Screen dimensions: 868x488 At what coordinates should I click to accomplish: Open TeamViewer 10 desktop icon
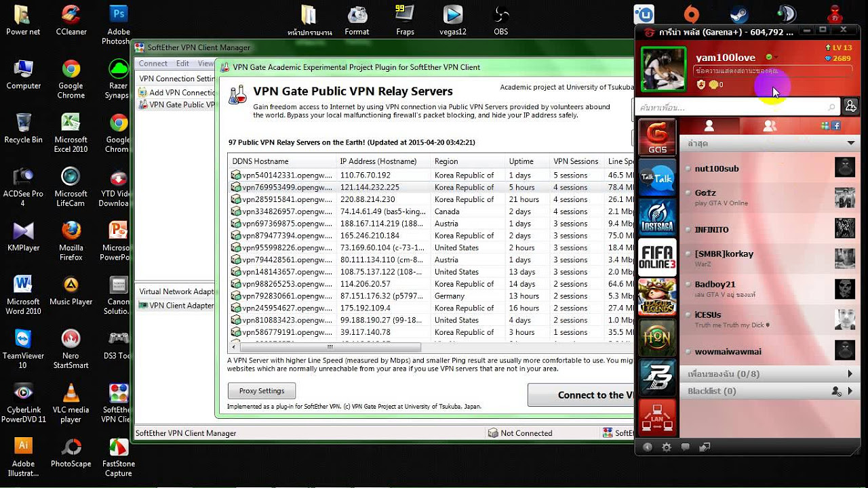(x=23, y=348)
